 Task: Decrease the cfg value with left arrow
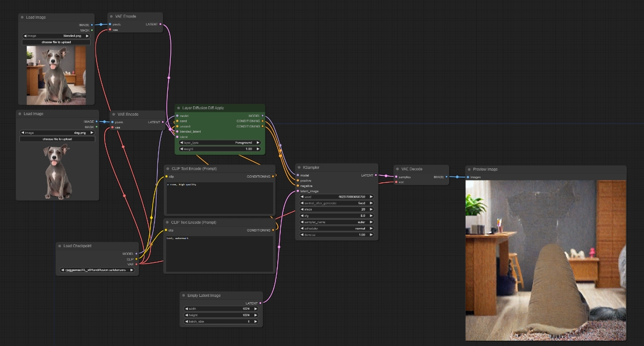(302, 216)
